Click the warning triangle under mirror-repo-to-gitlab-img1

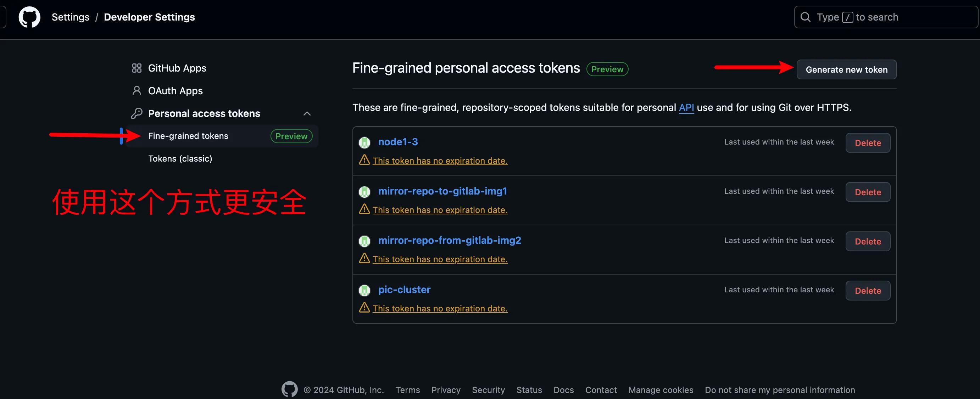click(x=364, y=209)
